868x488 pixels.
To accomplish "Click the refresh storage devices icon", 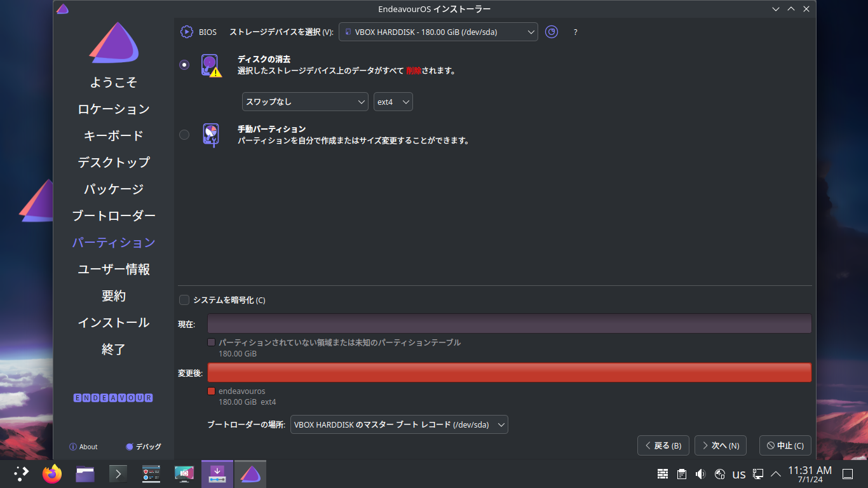I will pos(552,32).
